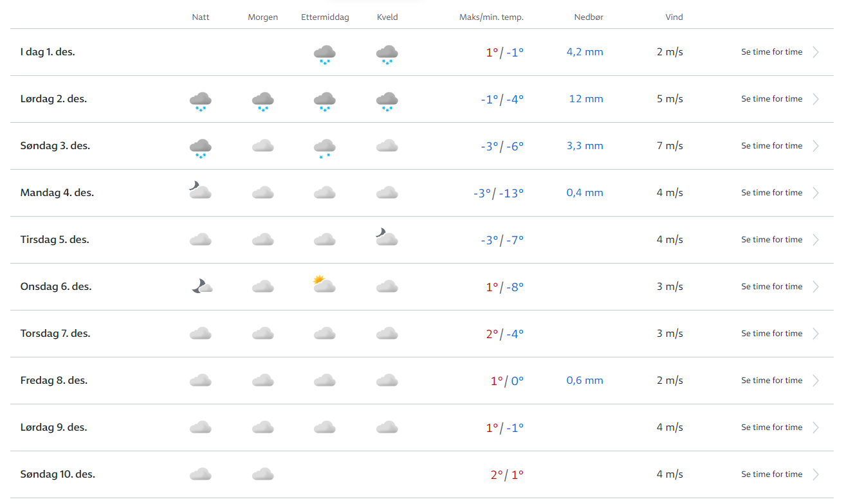Click Onsdag 6 Dec Ettermiddag sun-cloud icon

[324, 284]
